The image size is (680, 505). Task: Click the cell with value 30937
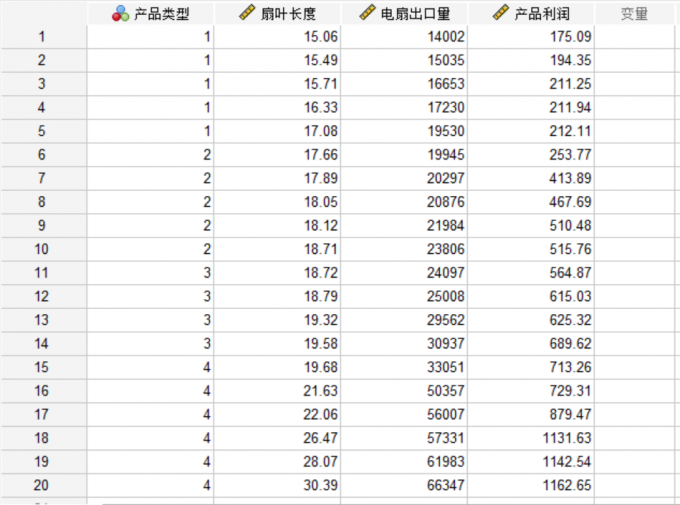coord(405,344)
